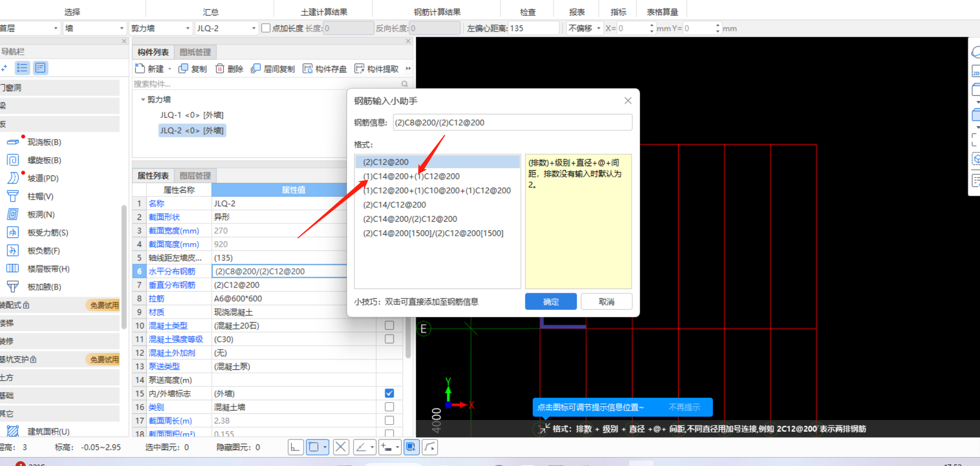Increase the X offset stepper
This screenshot has width=980, height=466.
(x=652, y=25)
